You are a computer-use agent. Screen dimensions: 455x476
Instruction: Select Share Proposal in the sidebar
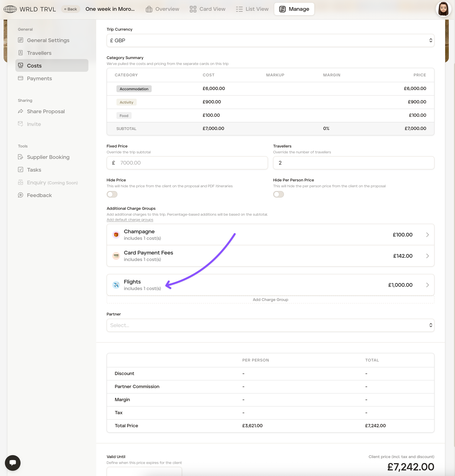tap(46, 111)
